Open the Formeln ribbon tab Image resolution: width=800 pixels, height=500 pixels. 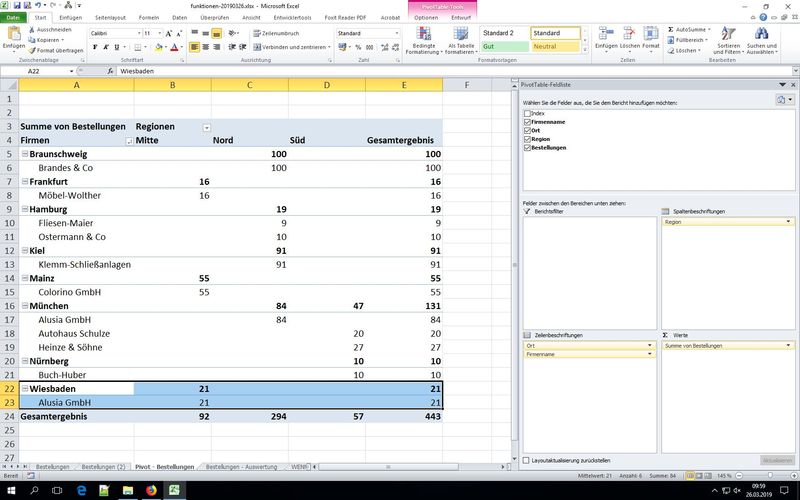point(148,18)
